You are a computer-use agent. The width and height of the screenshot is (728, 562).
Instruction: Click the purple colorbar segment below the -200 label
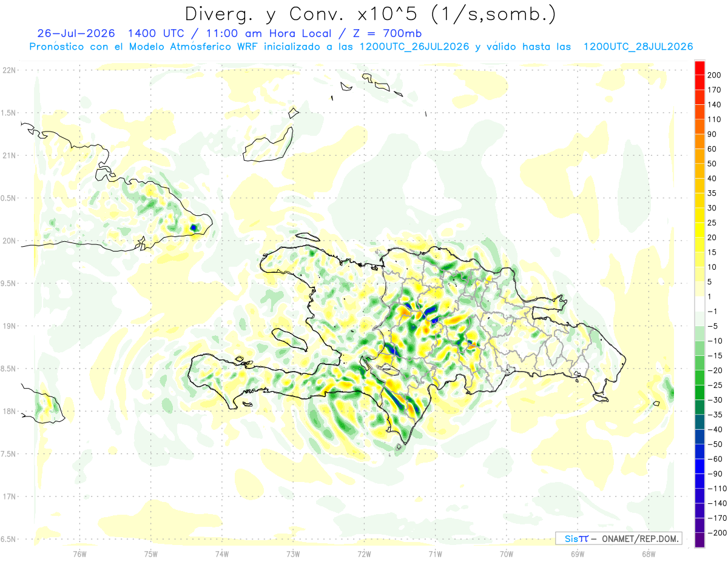pos(699,540)
